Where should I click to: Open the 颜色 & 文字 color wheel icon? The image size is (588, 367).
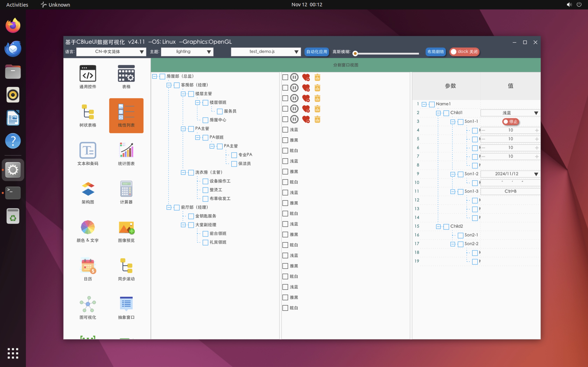pos(88,227)
